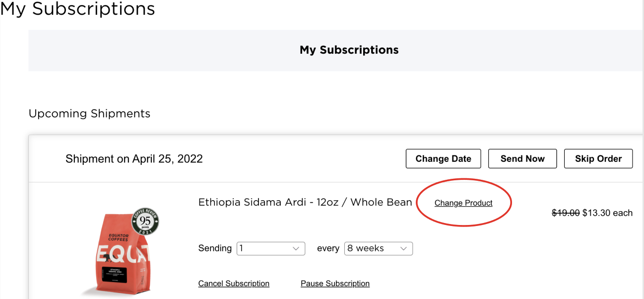
Task: Open the 8 weeks frequency dropdown
Action: [x=379, y=248]
